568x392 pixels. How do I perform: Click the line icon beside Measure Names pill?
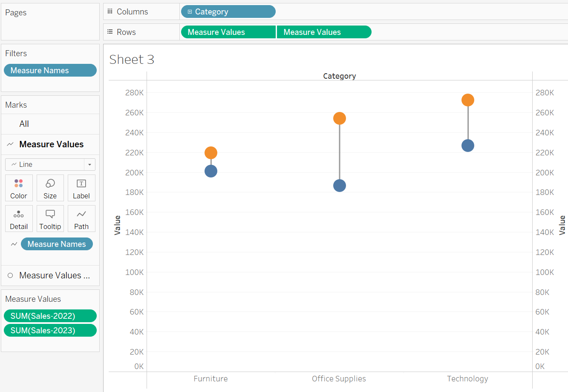[14, 244]
